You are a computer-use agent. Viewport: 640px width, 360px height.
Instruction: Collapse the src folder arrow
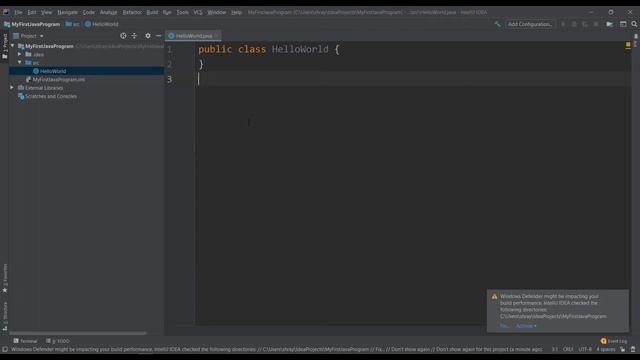pos(20,62)
